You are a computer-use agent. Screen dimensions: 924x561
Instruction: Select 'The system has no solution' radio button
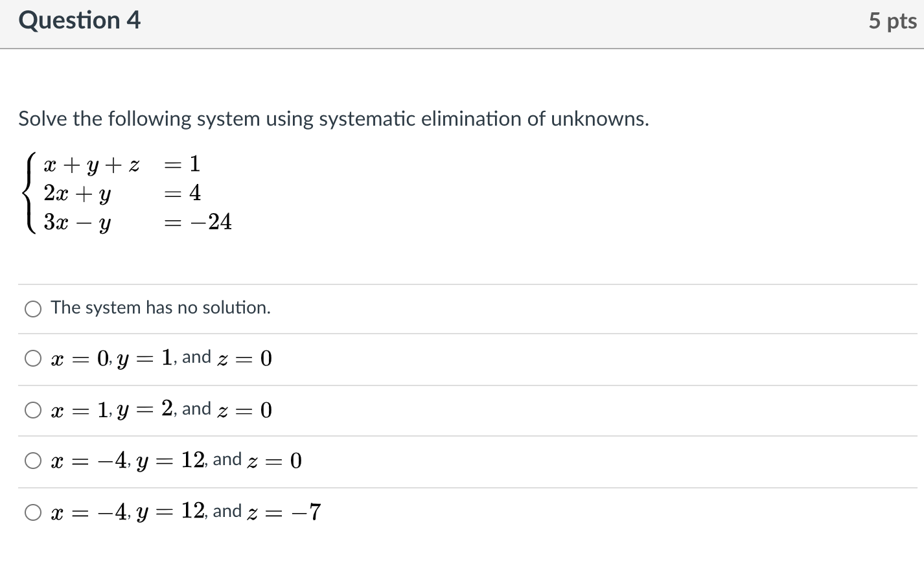point(33,309)
